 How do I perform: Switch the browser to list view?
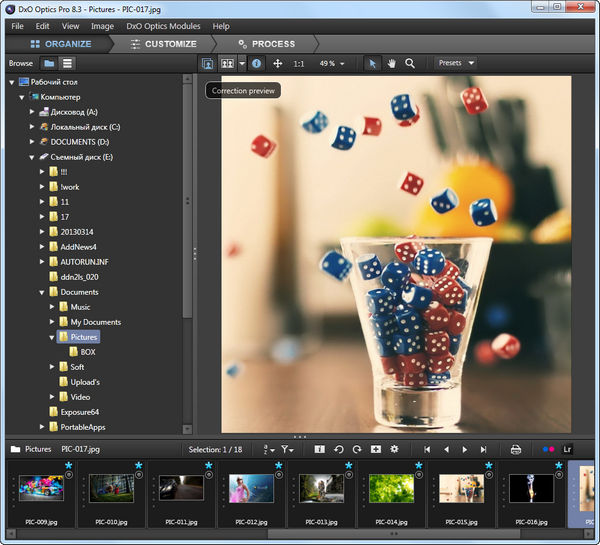68,63
